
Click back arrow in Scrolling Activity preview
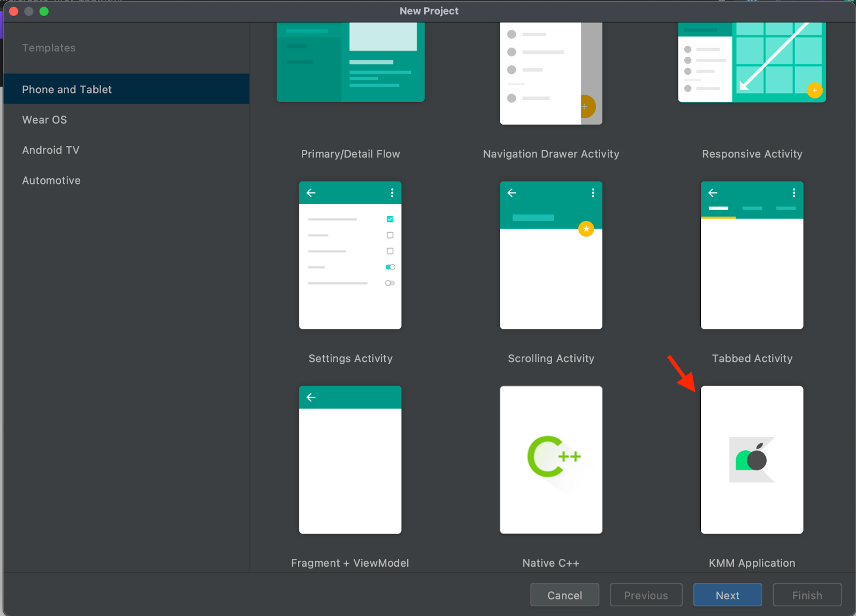coord(512,192)
